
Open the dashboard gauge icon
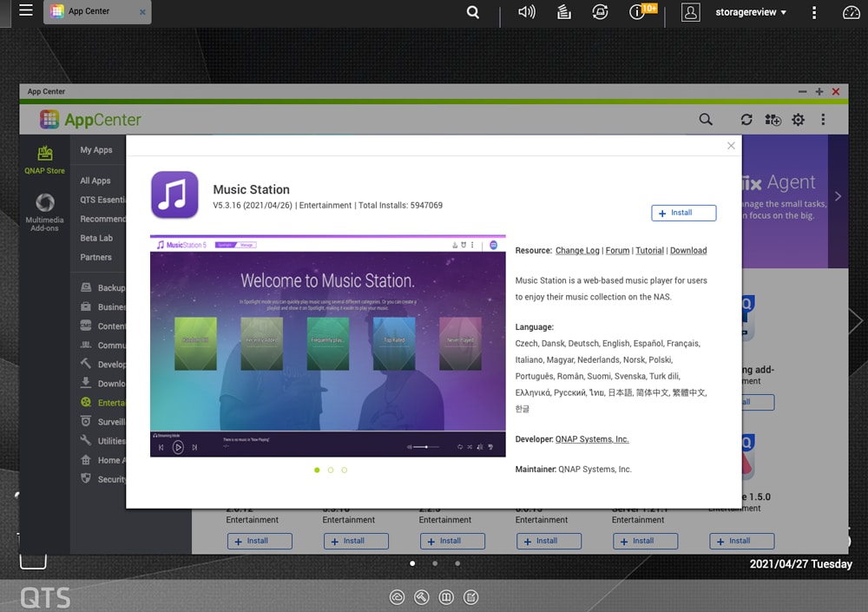[851, 12]
